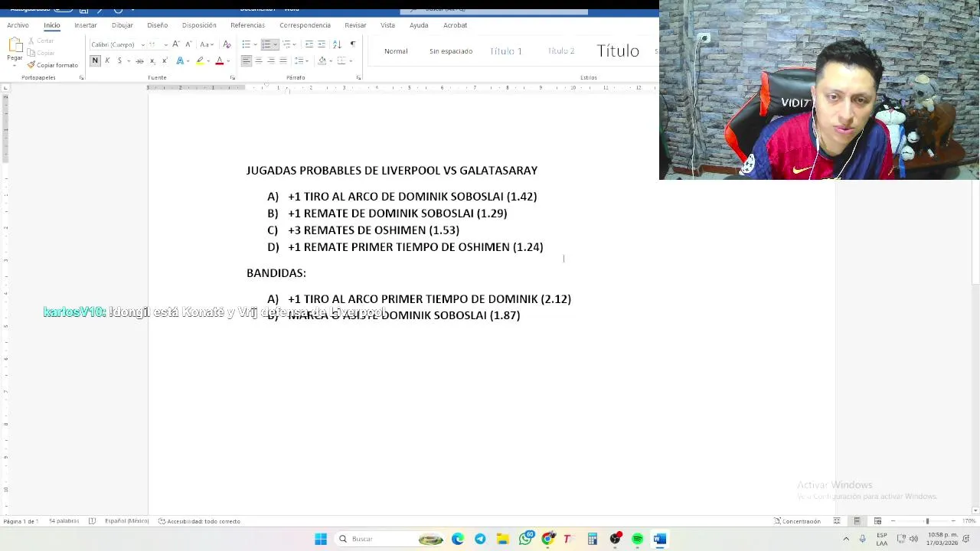
Task: Switch to print layout view icon
Action: (857, 521)
